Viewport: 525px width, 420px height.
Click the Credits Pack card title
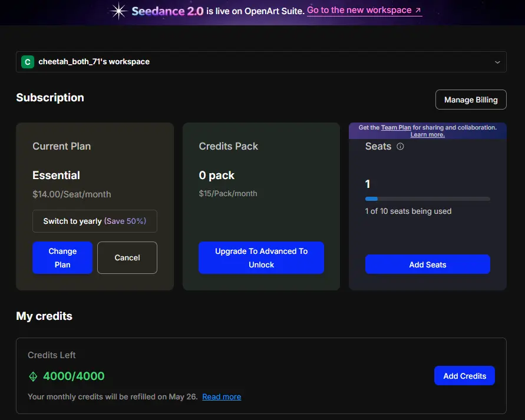[x=229, y=146]
